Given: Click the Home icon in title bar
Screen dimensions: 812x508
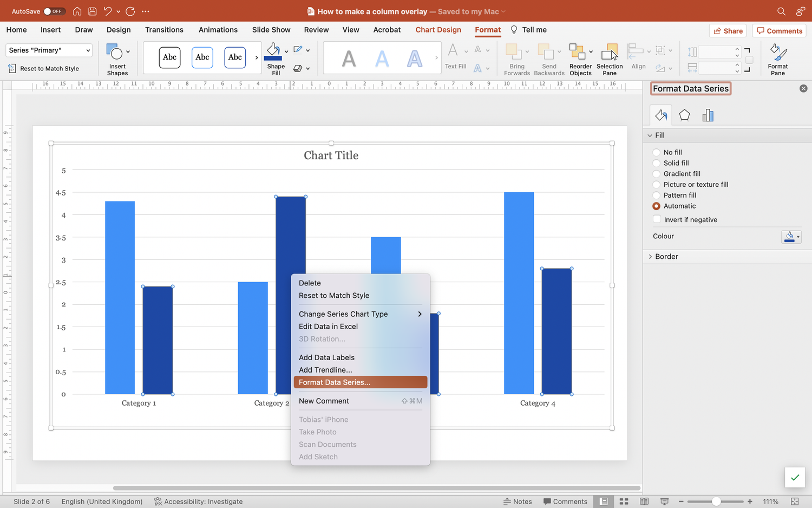Looking at the screenshot, I should tap(77, 11).
